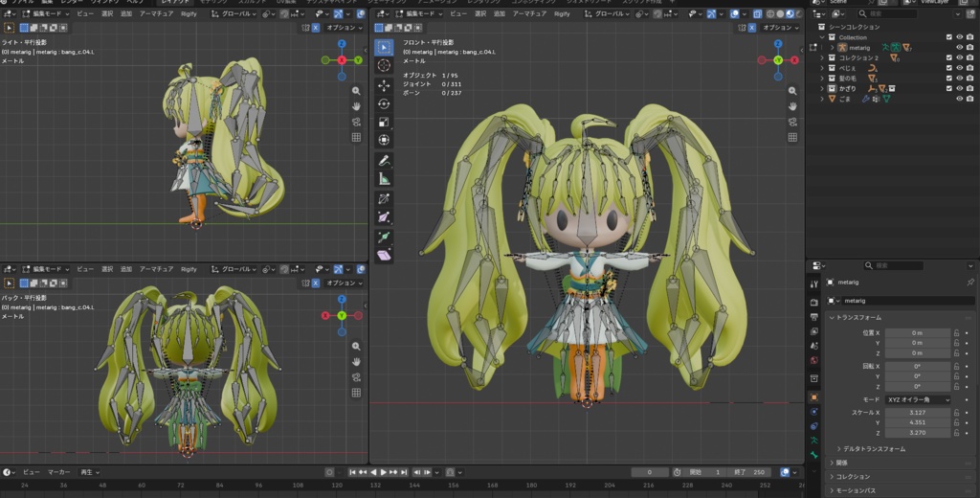Open the Tool properties tab
This screenshot has height=498, width=980.
pyautogui.click(x=813, y=284)
